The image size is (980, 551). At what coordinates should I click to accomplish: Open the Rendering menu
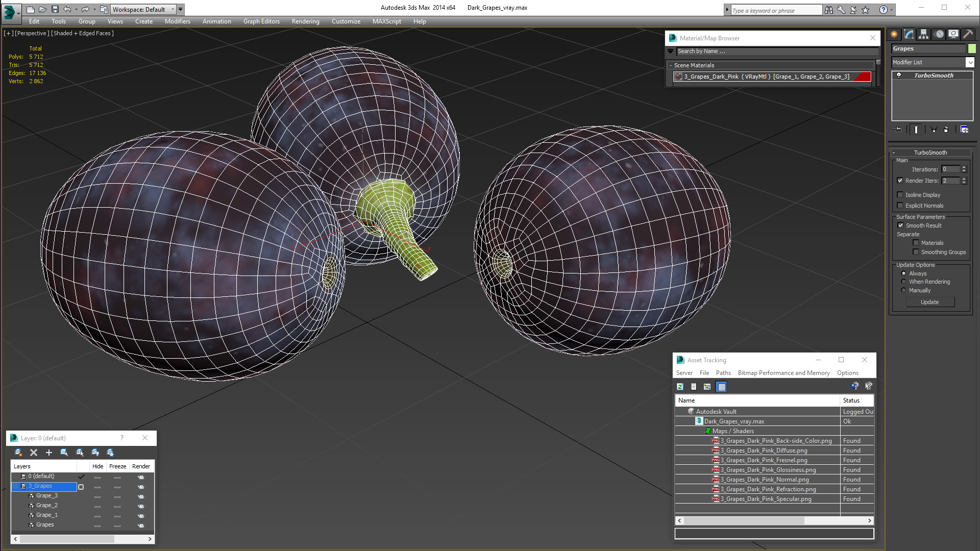(305, 21)
